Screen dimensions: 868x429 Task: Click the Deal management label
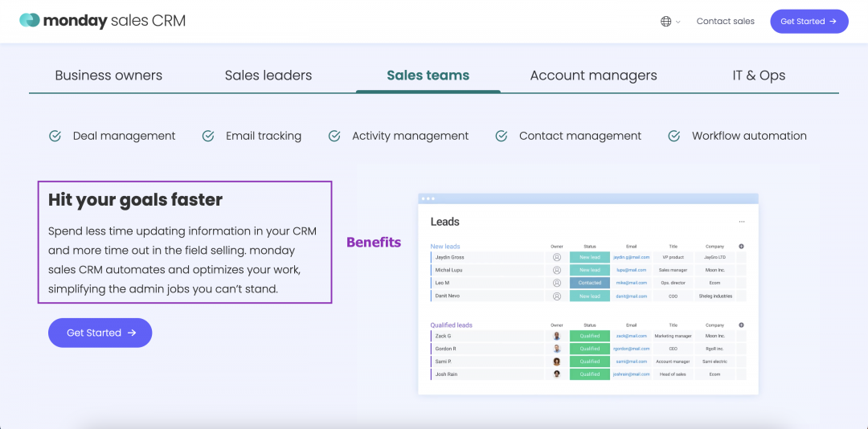point(124,136)
